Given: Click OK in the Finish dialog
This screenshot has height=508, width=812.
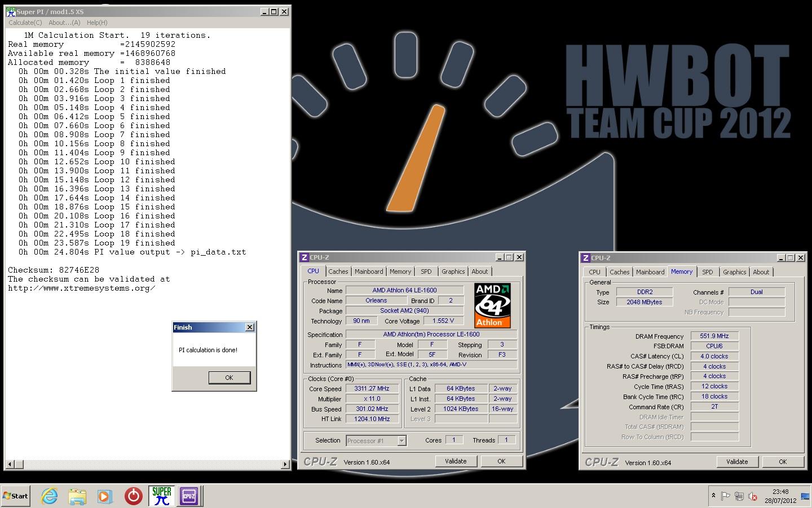Looking at the screenshot, I should click(230, 378).
